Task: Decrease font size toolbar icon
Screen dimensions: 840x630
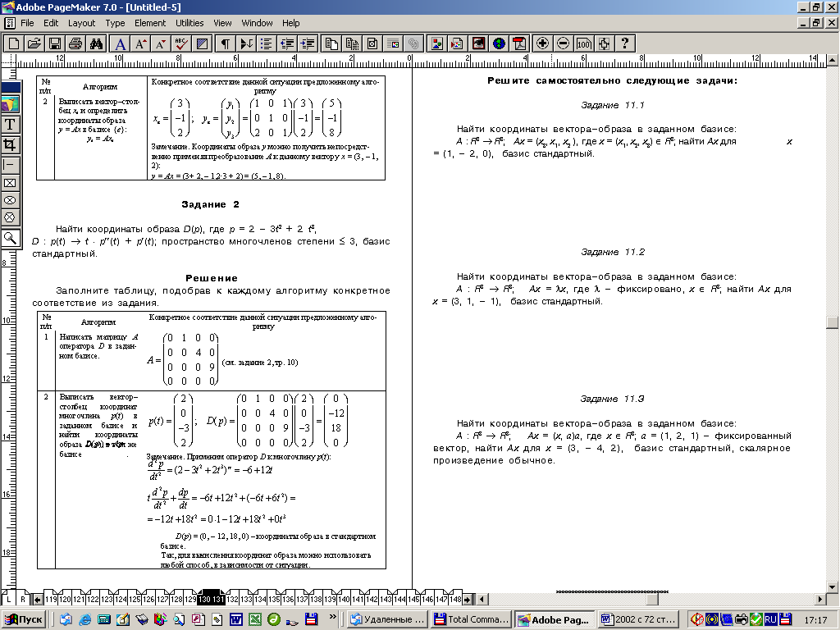Action: coord(161,43)
